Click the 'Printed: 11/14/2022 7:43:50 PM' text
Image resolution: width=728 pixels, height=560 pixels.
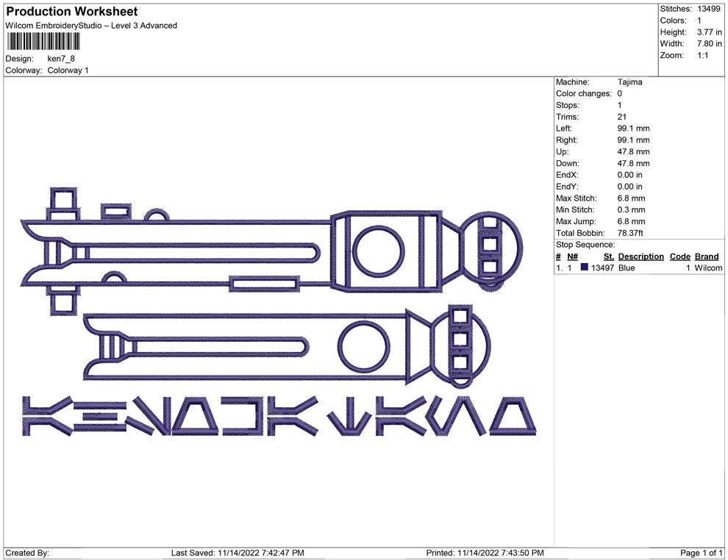point(485,553)
